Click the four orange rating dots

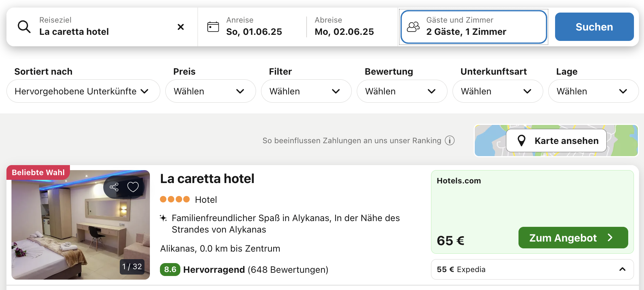[x=175, y=199]
